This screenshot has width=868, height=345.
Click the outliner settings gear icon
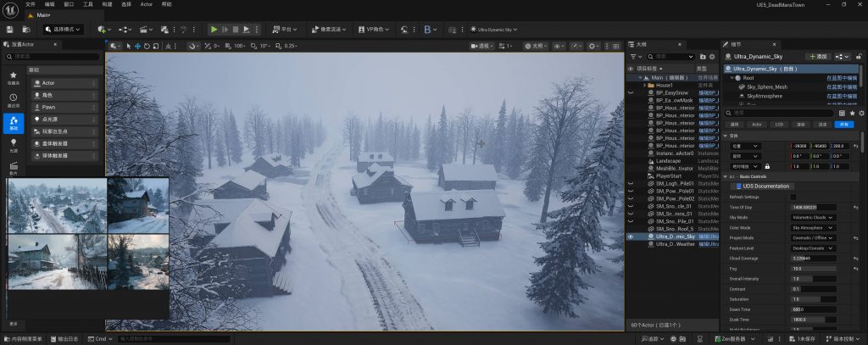[x=712, y=57]
